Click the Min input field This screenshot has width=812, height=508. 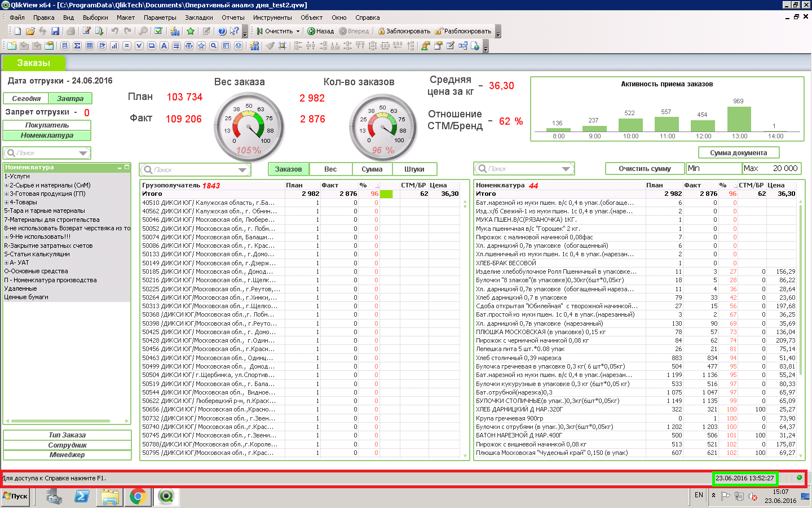(713, 169)
